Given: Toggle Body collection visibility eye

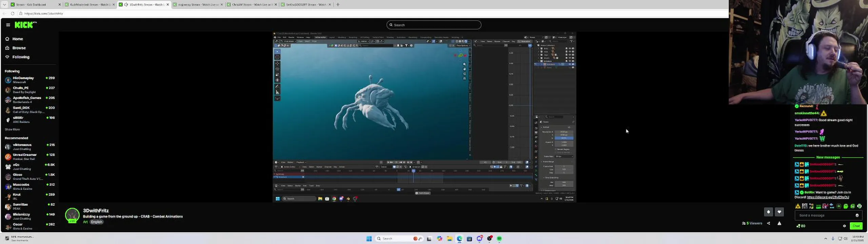Looking at the screenshot, I should click(x=570, y=48).
